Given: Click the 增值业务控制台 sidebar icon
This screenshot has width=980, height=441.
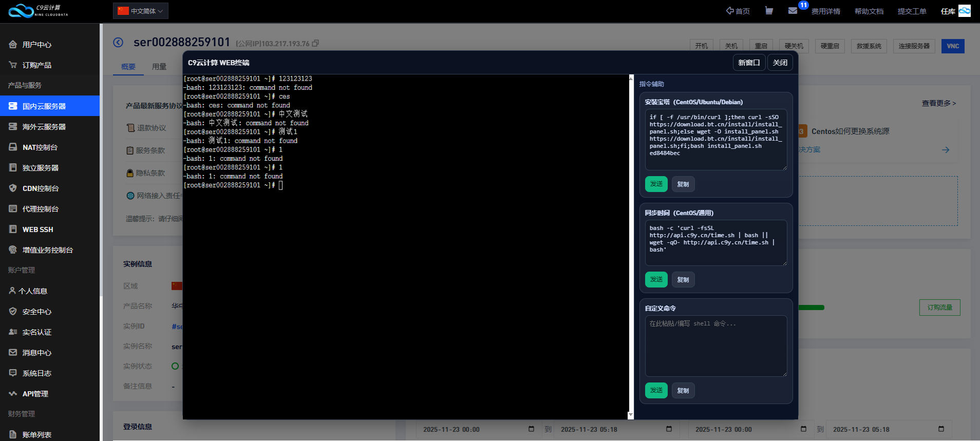Looking at the screenshot, I should click(13, 250).
